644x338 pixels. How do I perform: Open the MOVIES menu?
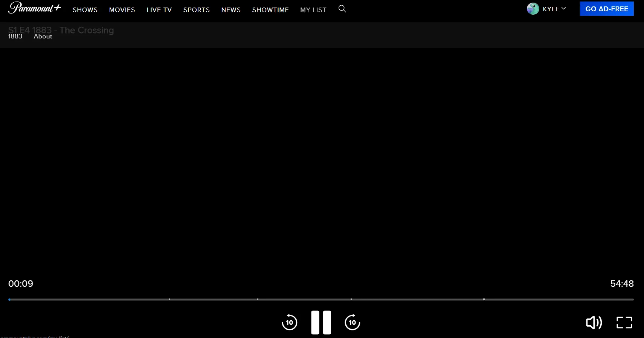pos(122,10)
